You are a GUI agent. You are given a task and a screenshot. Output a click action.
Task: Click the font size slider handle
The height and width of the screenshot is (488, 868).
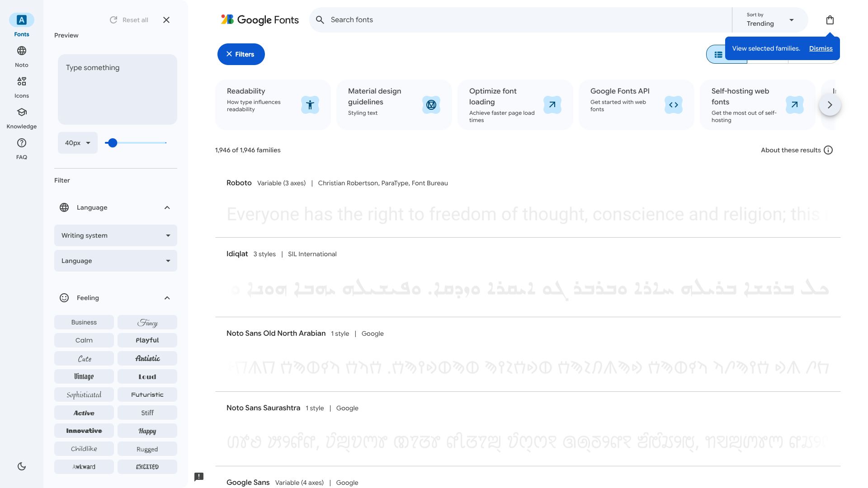tap(113, 143)
